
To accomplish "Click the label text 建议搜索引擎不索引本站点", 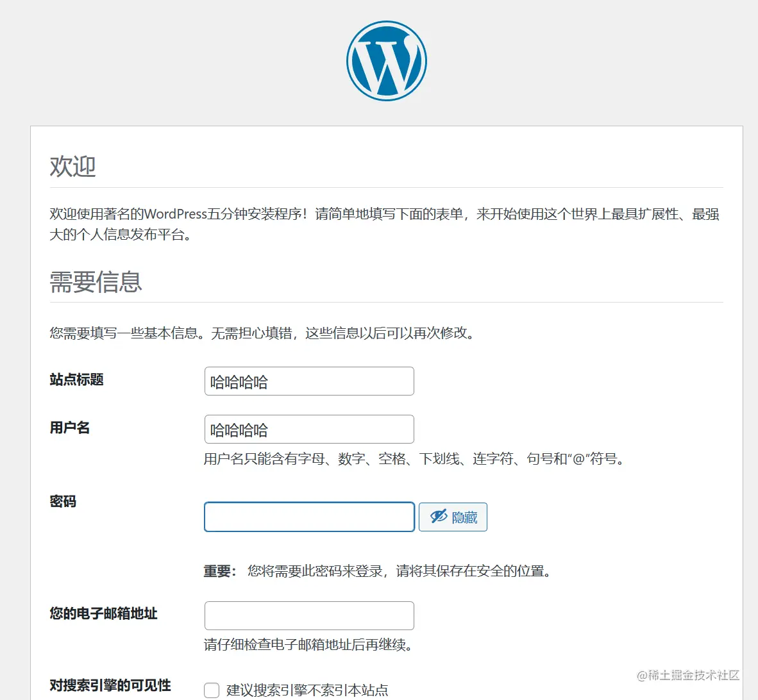I will click(307, 690).
